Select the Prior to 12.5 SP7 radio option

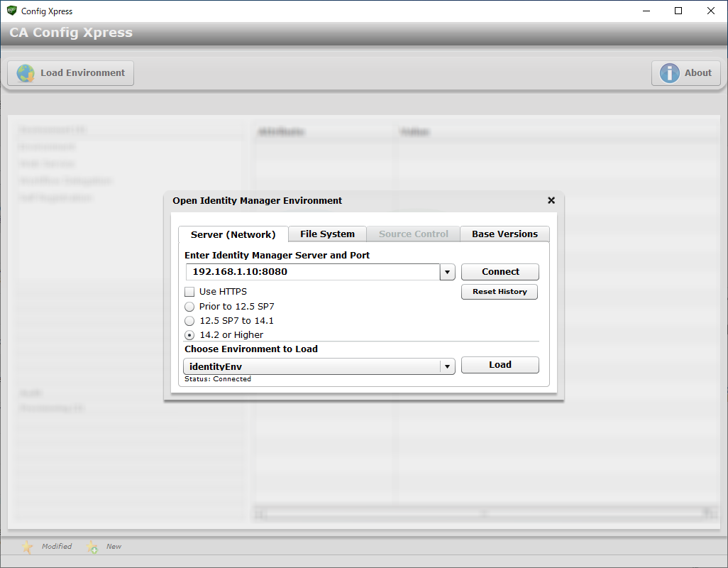coord(189,307)
